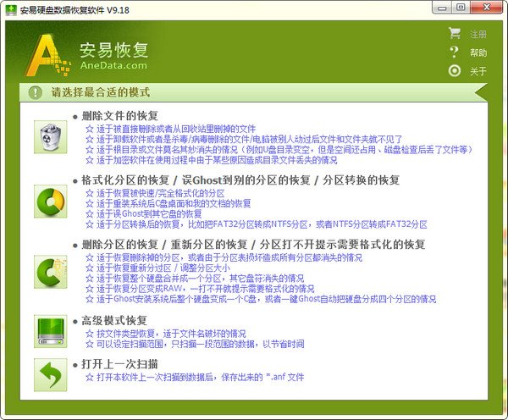Choose the 打开上一次扫描 heading
Image resolution: width=508 pixels, height=420 pixels.
(x=119, y=364)
